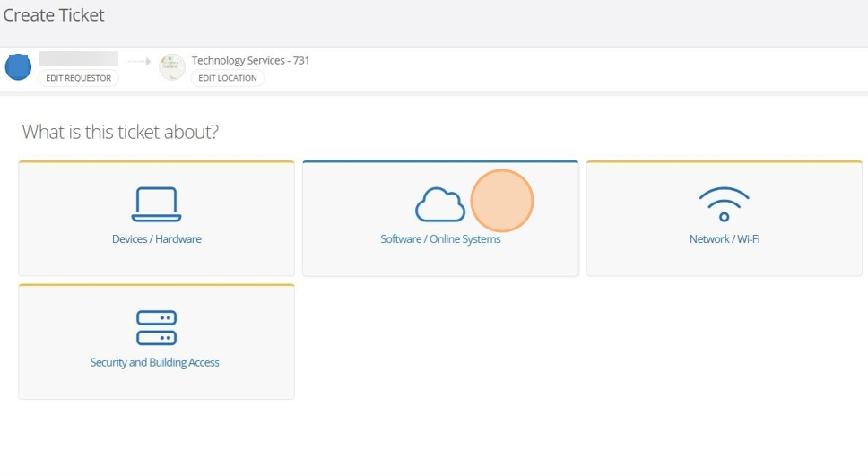Viewport: 868px width, 476px height.
Task: Click the orange highlight circle on Software card
Action: click(x=502, y=201)
